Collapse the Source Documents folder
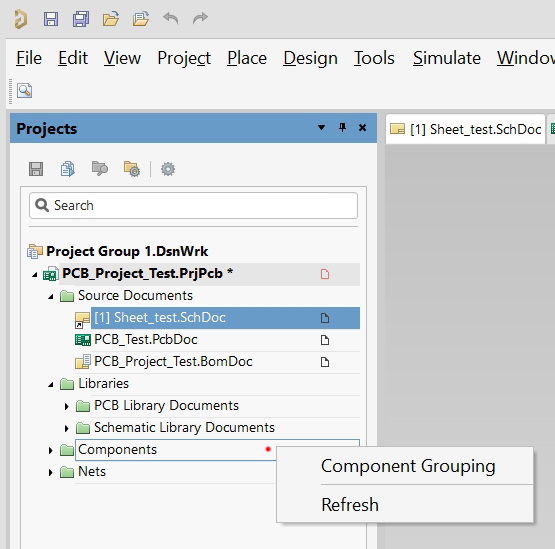This screenshot has width=555, height=549. click(51, 297)
